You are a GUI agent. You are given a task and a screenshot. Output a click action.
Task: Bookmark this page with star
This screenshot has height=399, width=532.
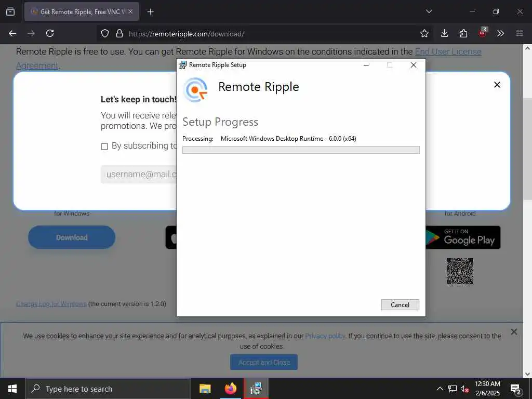[x=424, y=33]
